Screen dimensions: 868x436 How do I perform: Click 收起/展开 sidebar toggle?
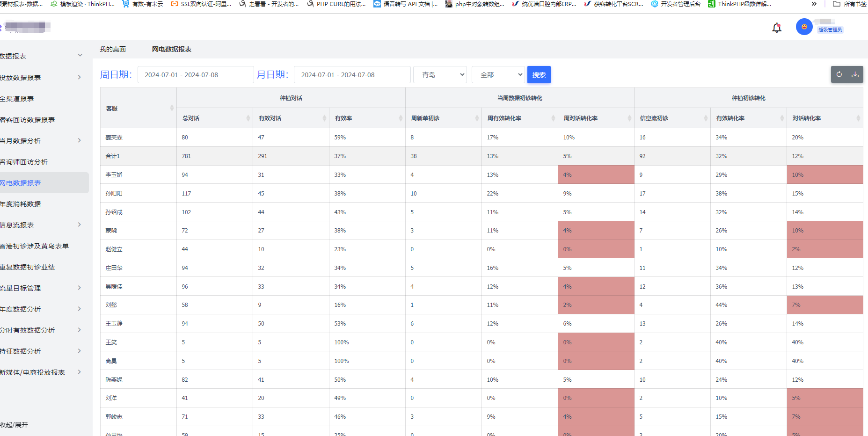[14, 425]
